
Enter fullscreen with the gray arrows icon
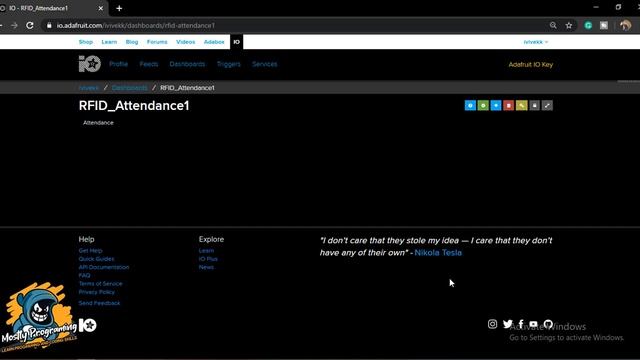547,106
